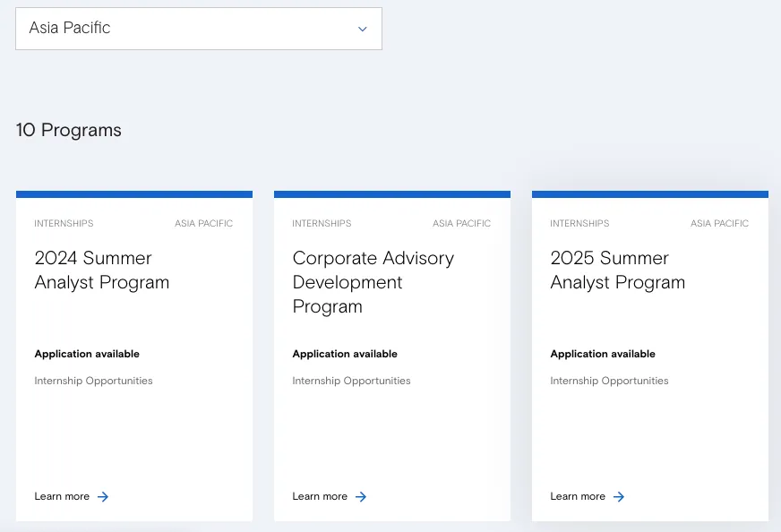Click Internship Opportunities on 2024 Summer Analyst card

point(94,381)
